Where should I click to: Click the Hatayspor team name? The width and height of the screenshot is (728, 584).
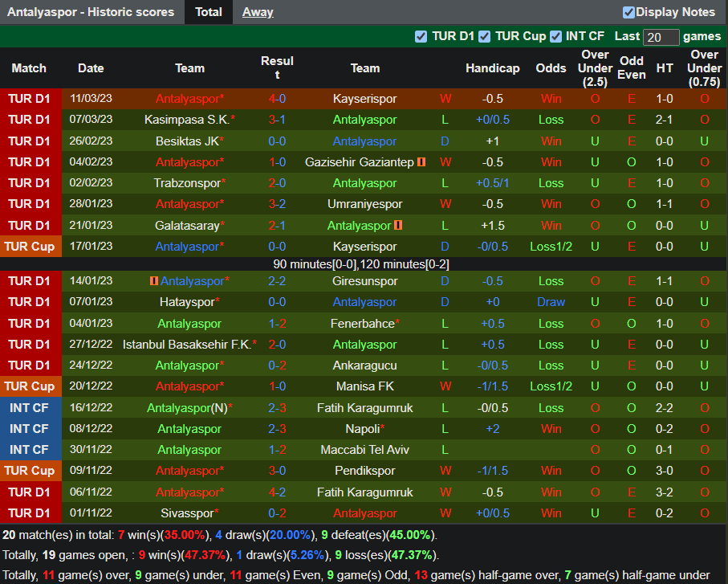pyautogui.click(x=187, y=303)
